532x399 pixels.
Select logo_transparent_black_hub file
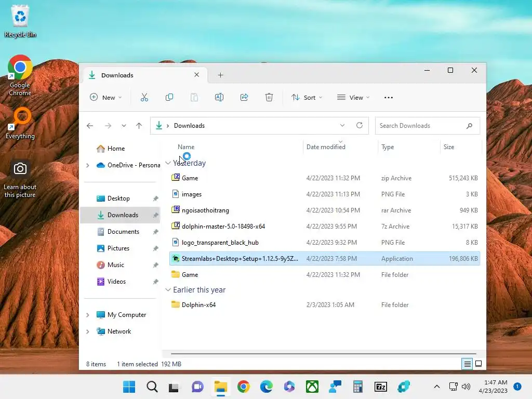[325, 243]
